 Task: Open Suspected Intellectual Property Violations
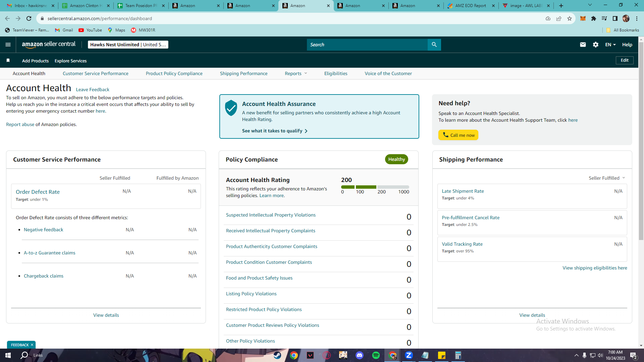(x=271, y=215)
